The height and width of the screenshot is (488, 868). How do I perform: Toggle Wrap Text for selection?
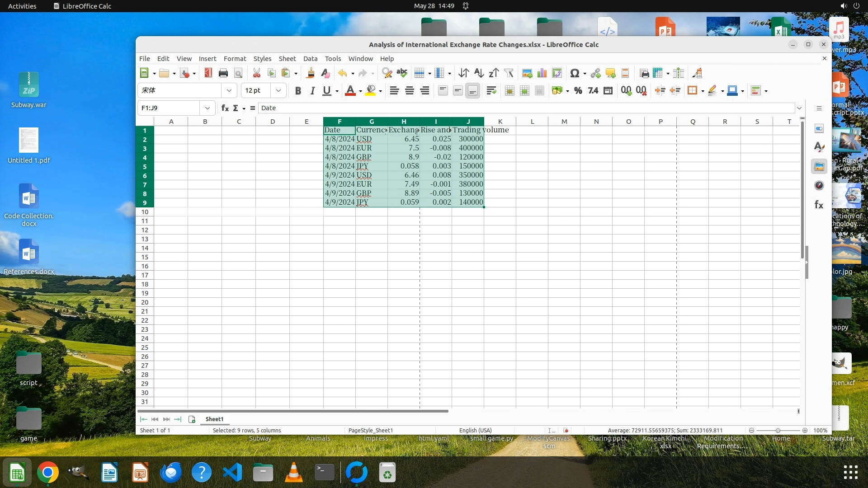click(491, 90)
